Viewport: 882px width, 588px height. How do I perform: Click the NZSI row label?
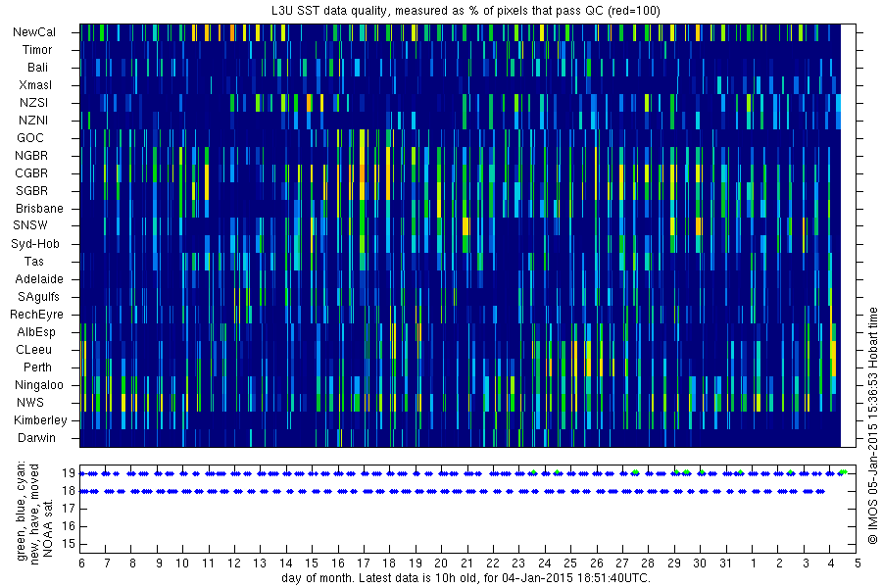33,103
